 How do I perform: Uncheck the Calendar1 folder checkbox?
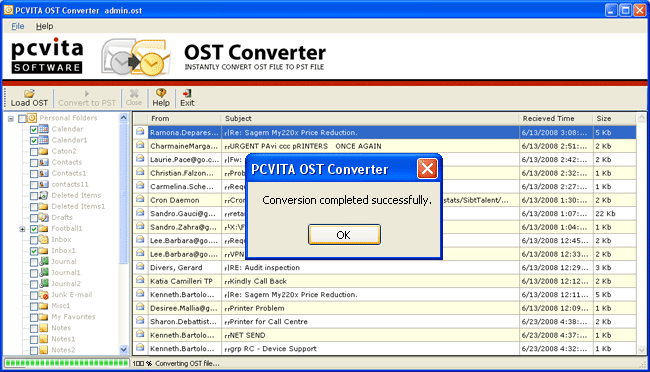(x=34, y=141)
